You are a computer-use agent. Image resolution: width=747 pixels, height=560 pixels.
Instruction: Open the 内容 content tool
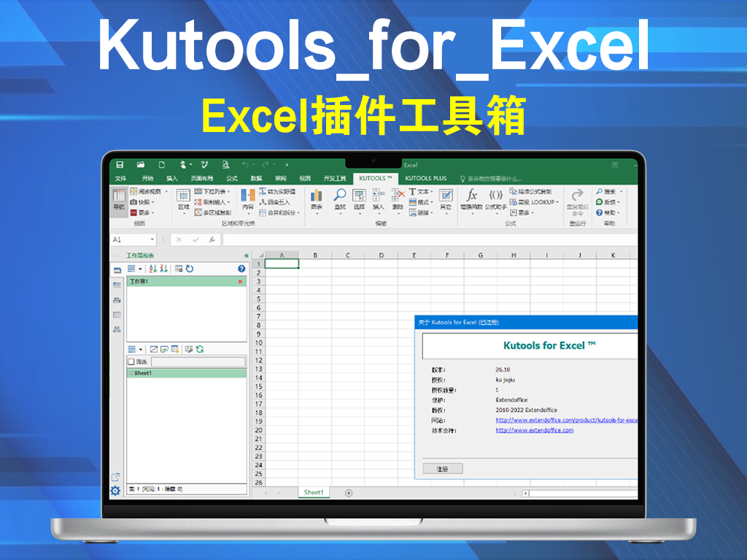[x=248, y=201]
